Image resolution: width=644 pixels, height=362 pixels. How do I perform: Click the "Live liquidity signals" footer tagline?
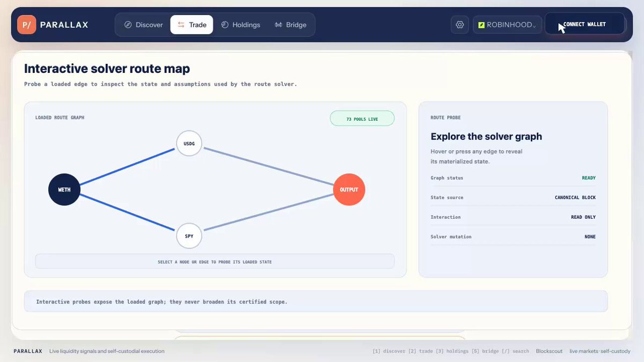pyautogui.click(x=107, y=351)
